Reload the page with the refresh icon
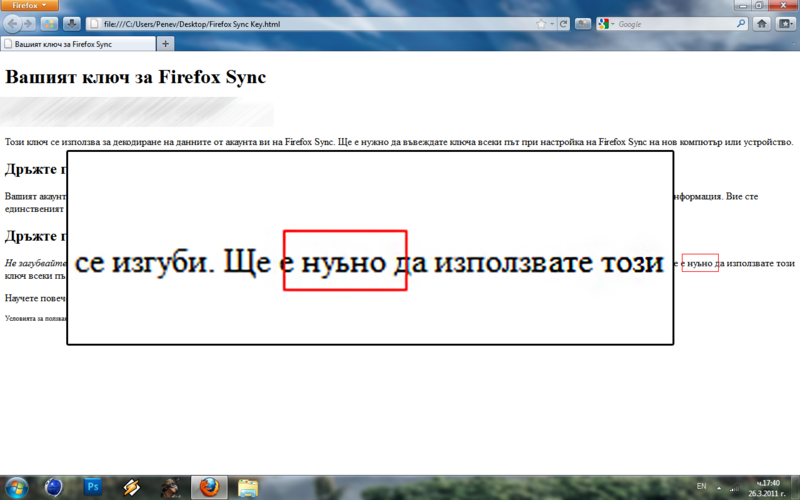The width and height of the screenshot is (800, 500). [563, 24]
